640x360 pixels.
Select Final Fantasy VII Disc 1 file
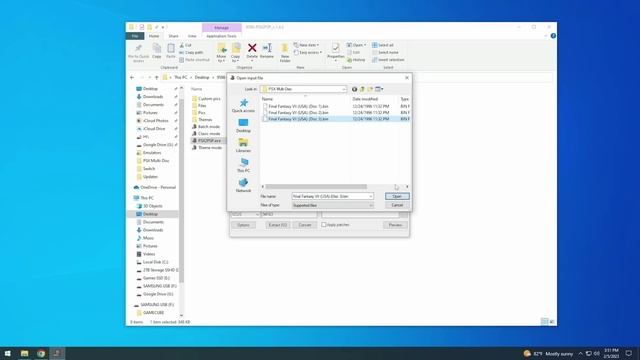[298, 106]
